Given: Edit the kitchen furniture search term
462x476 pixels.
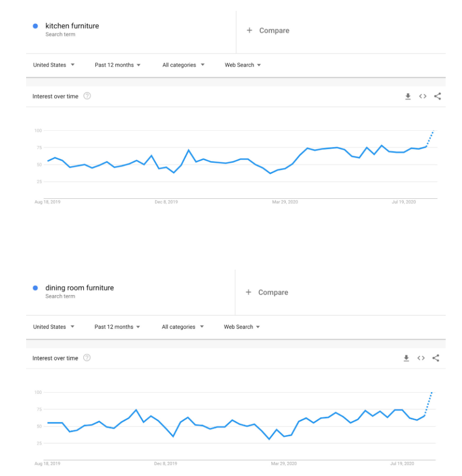Looking at the screenshot, I should [x=72, y=26].
